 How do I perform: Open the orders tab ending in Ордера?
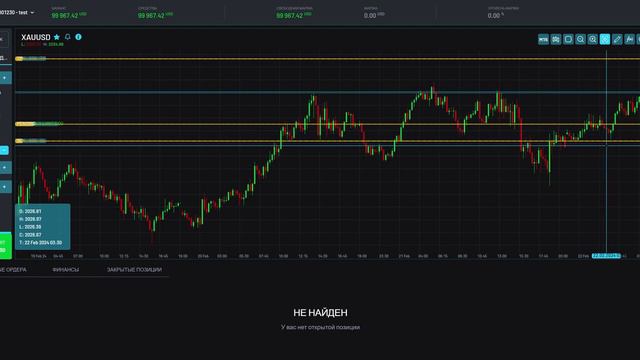pyautogui.click(x=13, y=270)
